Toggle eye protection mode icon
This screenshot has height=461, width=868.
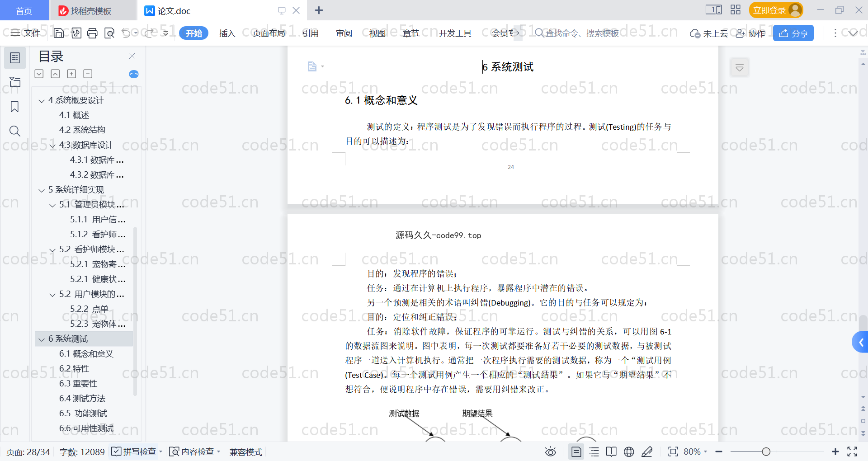point(550,452)
